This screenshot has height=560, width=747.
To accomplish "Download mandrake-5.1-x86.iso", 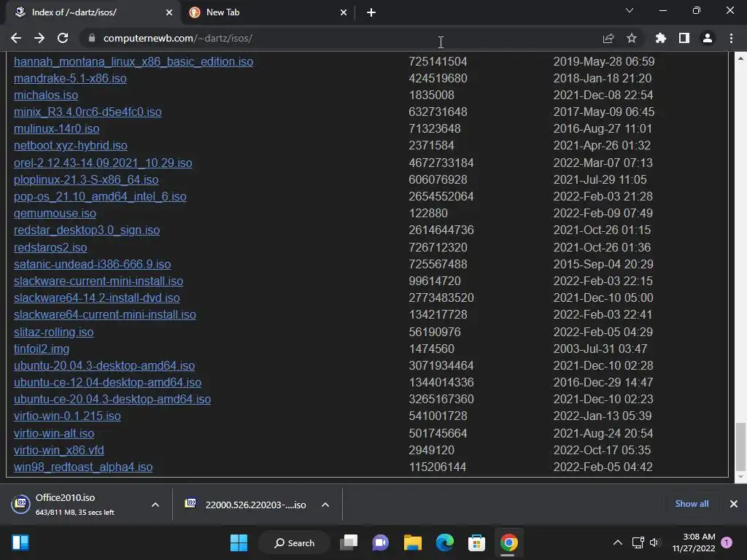I will coord(70,78).
